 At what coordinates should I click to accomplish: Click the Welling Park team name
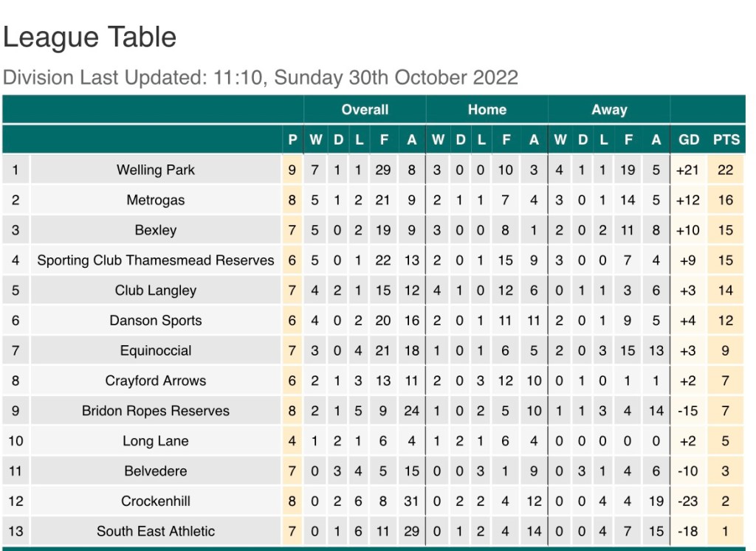click(156, 170)
